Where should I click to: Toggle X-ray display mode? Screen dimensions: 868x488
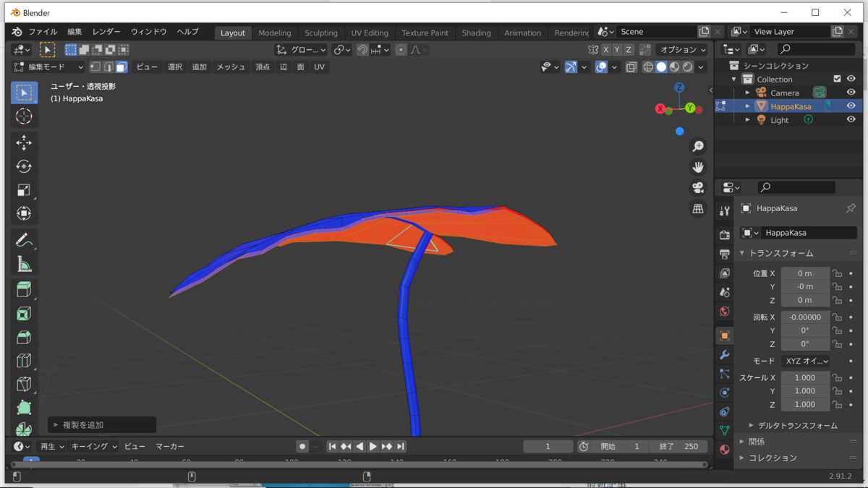coord(631,67)
